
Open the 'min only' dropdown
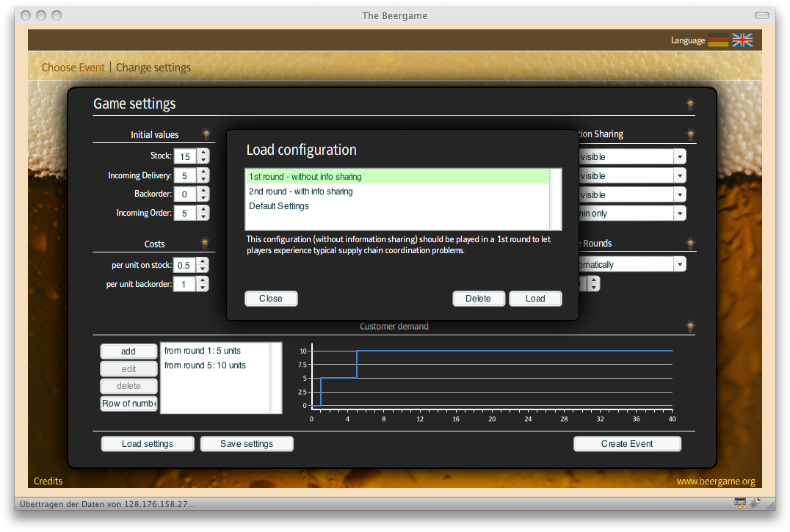pos(680,214)
